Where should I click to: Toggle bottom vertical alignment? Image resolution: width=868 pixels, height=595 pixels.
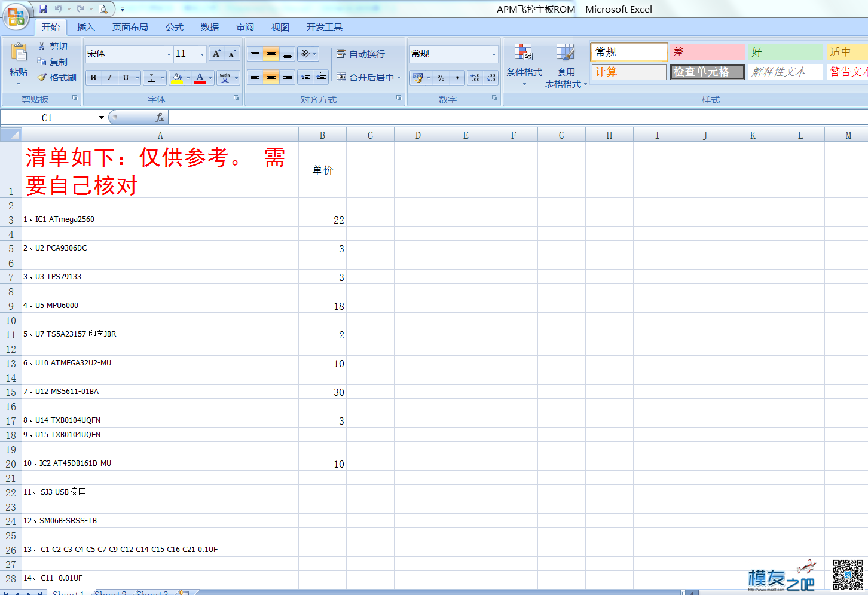288,54
